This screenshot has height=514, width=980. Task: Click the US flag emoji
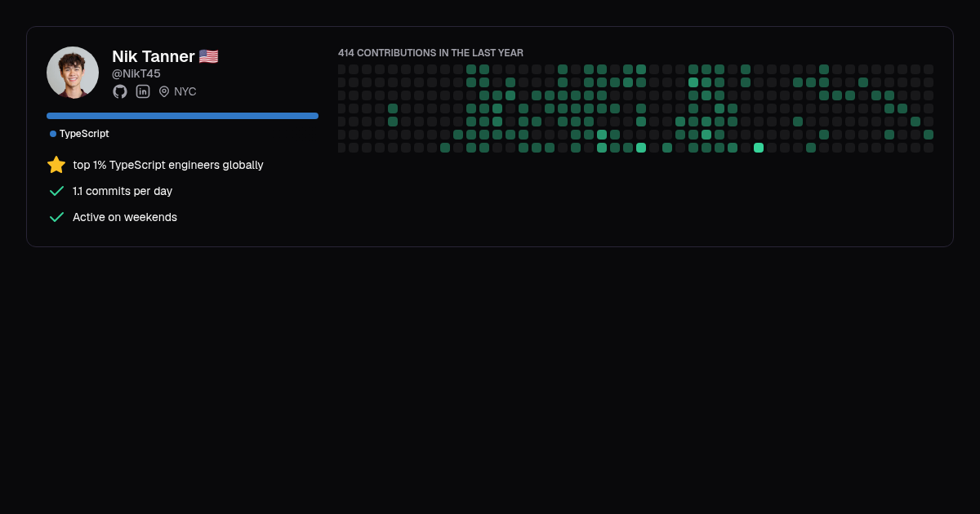pyautogui.click(x=208, y=56)
